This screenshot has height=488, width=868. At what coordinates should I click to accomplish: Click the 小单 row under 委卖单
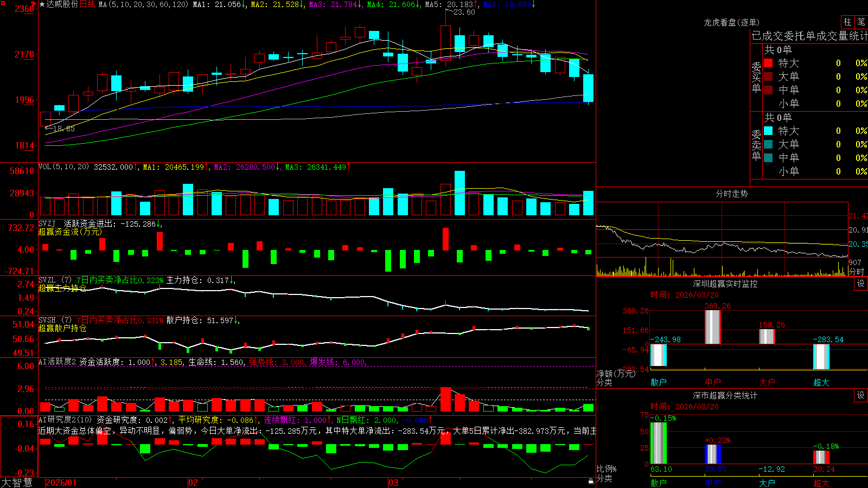815,171
